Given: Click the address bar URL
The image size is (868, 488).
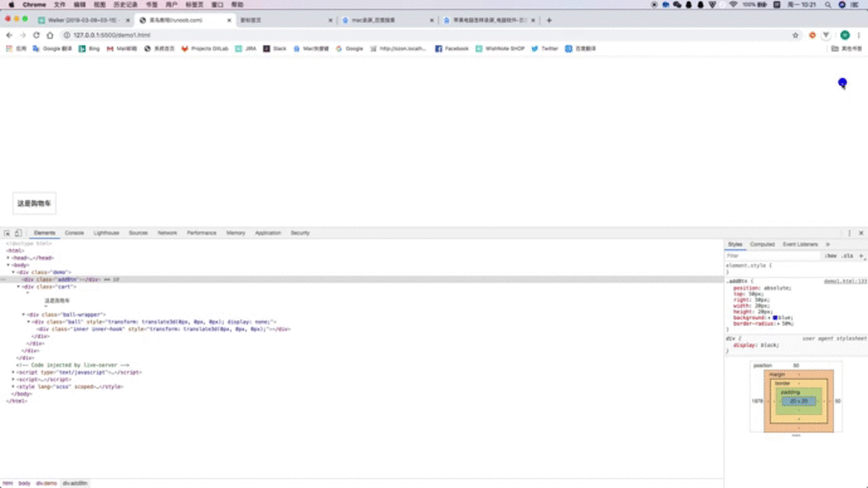Looking at the screenshot, I should (112, 35).
